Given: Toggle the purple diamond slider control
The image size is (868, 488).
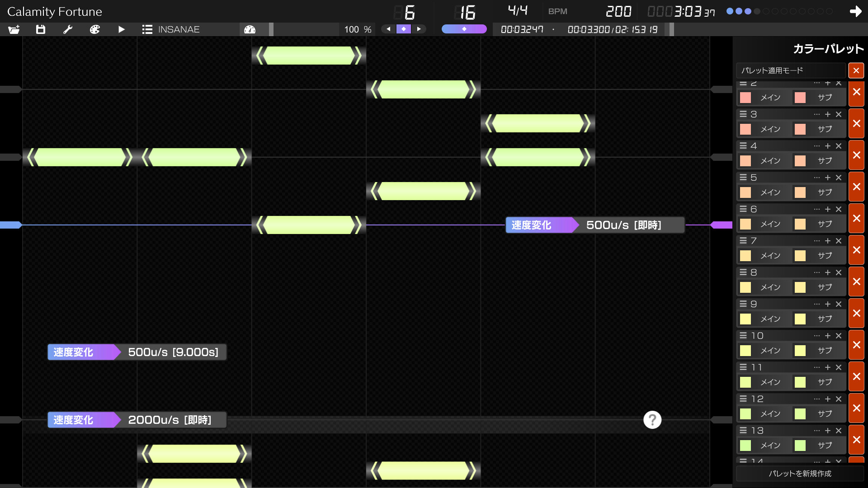Looking at the screenshot, I should [464, 28].
